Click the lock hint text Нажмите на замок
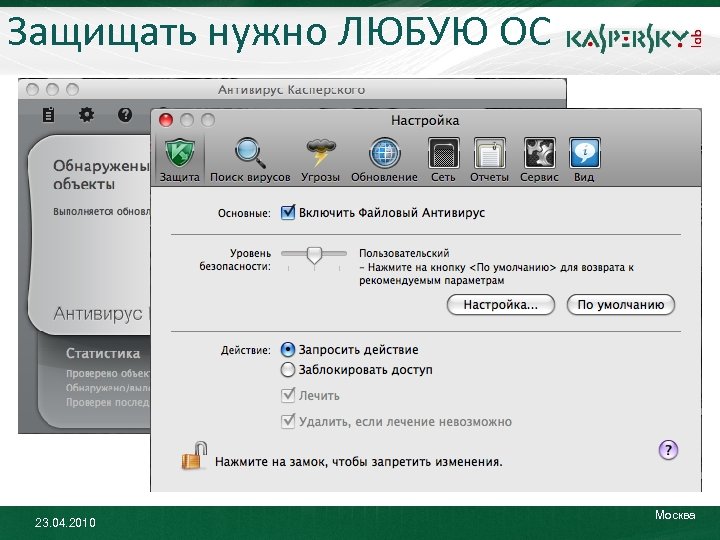 [x=358, y=461]
